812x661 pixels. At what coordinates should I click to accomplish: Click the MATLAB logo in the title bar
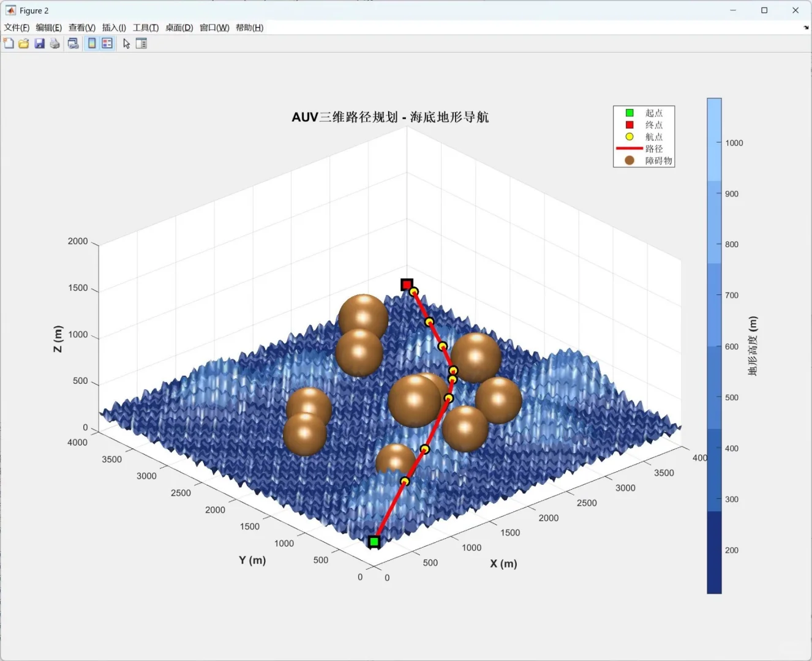(10, 10)
